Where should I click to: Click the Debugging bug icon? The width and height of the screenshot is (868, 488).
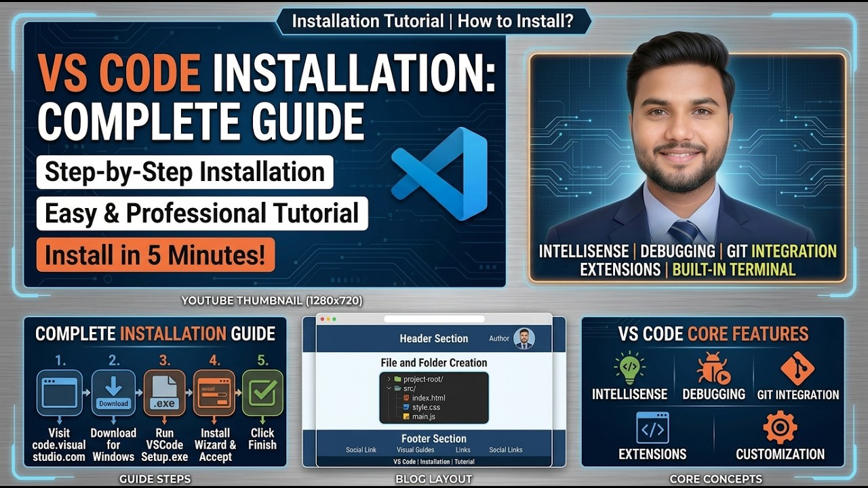[713, 368]
